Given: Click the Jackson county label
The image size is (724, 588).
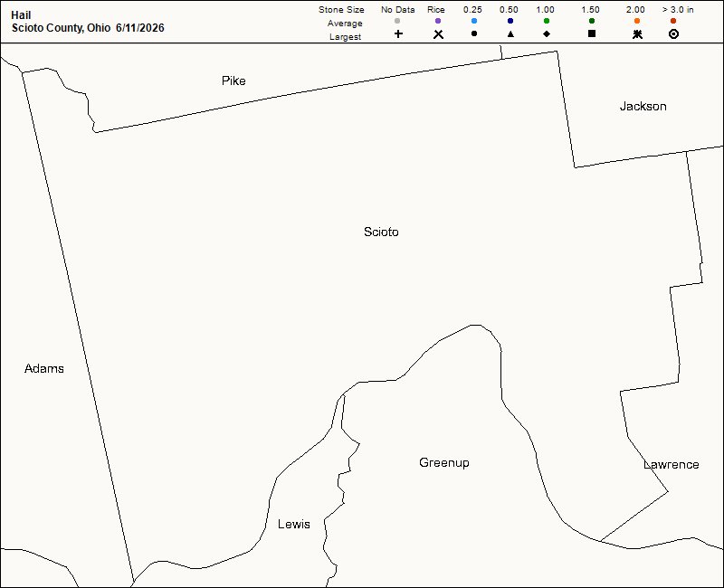Looking at the screenshot, I should tap(643, 106).
